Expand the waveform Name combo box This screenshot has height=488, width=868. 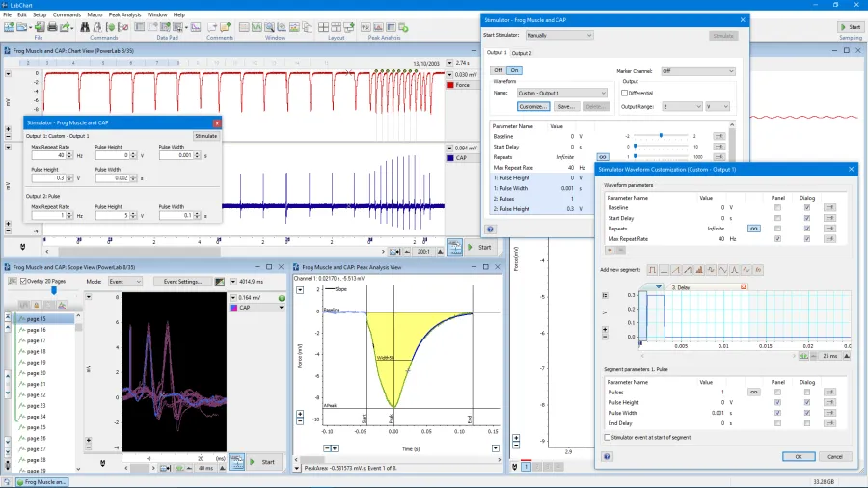(x=561, y=94)
